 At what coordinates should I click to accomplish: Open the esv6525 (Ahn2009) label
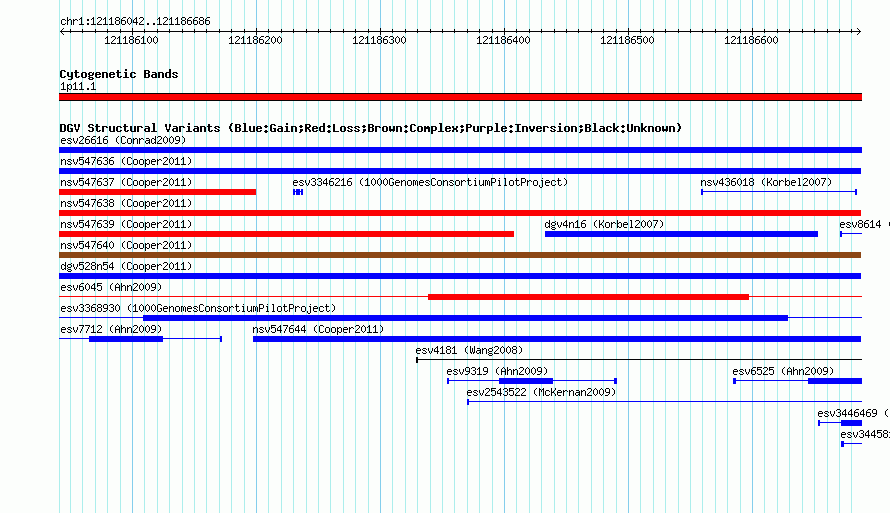click(783, 371)
